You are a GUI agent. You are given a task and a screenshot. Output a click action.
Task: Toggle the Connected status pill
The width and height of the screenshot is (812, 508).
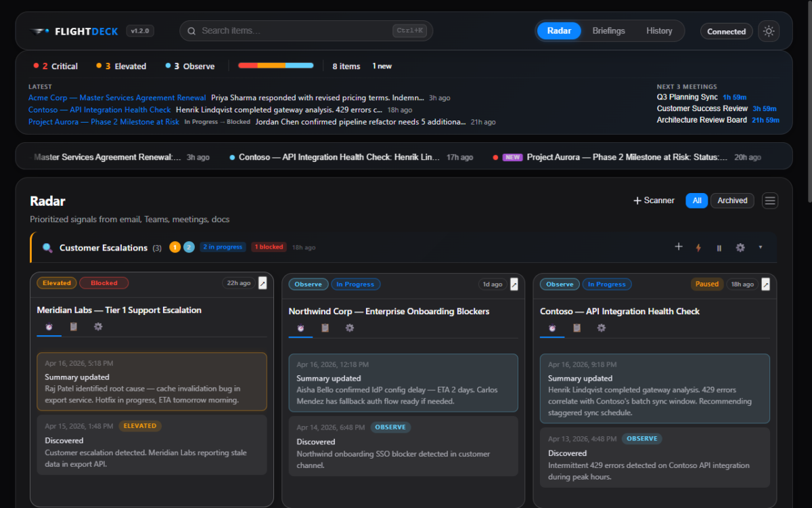(726, 31)
